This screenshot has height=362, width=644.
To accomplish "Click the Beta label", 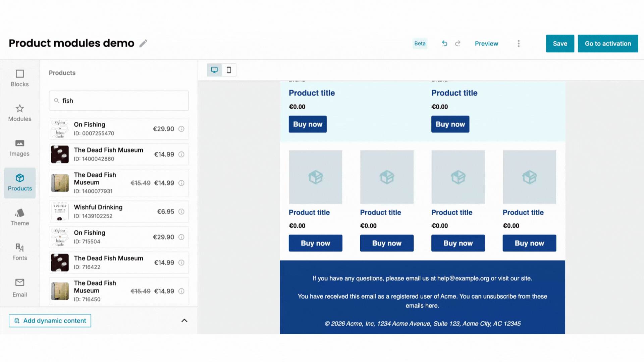I will [420, 43].
